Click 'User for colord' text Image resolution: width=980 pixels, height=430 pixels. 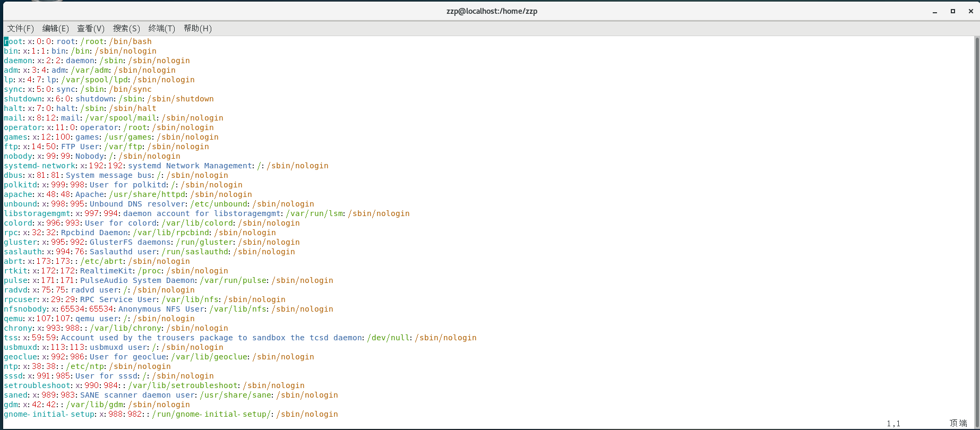tap(121, 223)
